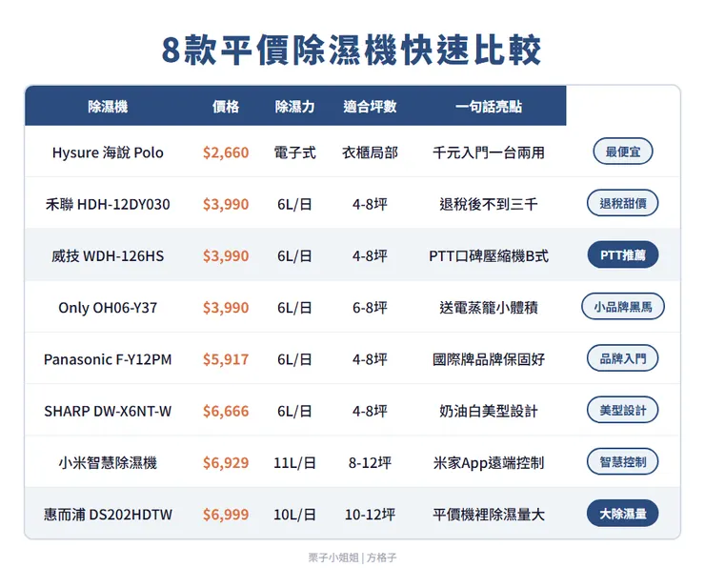Click the 10-12坪 cell

(370, 515)
